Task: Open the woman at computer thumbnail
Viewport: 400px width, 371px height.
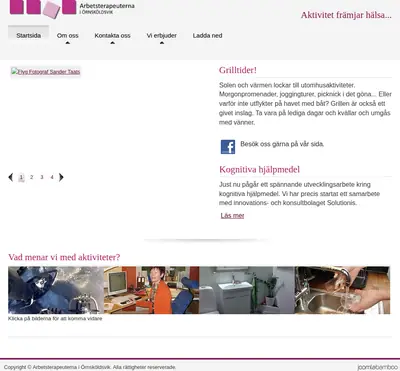Action: coord(151,290)
